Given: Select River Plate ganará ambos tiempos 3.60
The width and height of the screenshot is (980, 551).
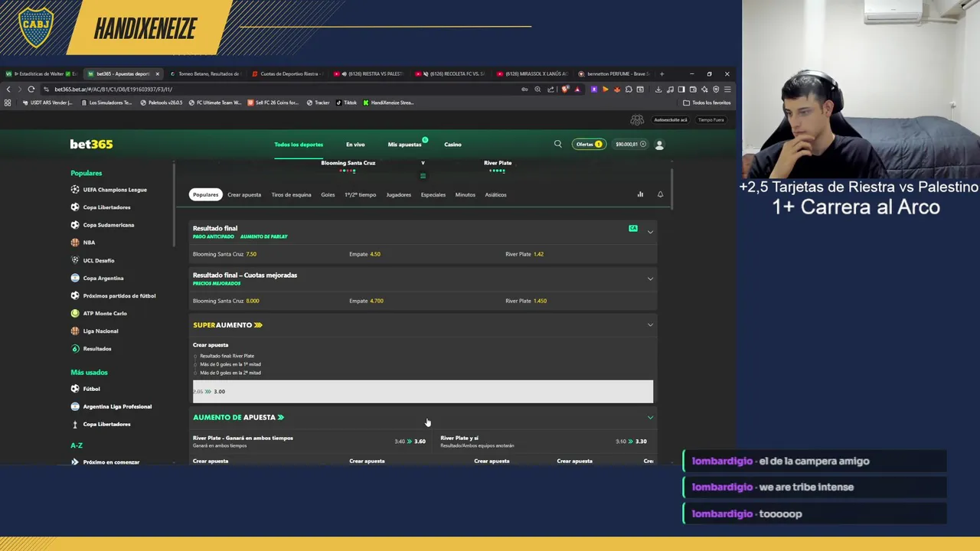Looking at the screenshot, I should pyautogui.click(x=309, y=442).
